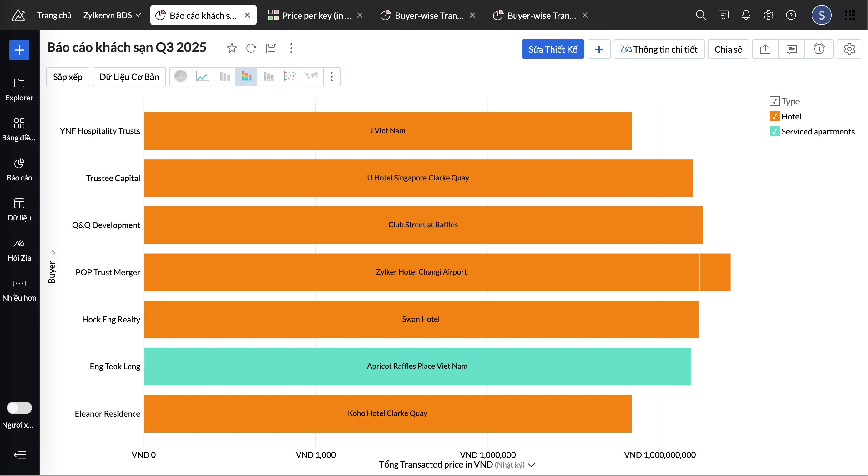Save the current report
The height and width of the screenshot is (476, 868).
click(x=271, y=48)
